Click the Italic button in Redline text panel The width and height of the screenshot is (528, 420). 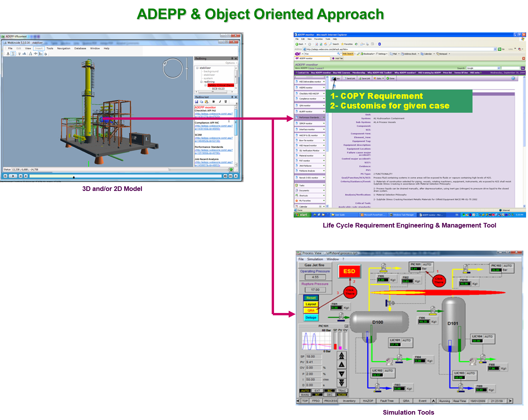[x=220, y=102]
